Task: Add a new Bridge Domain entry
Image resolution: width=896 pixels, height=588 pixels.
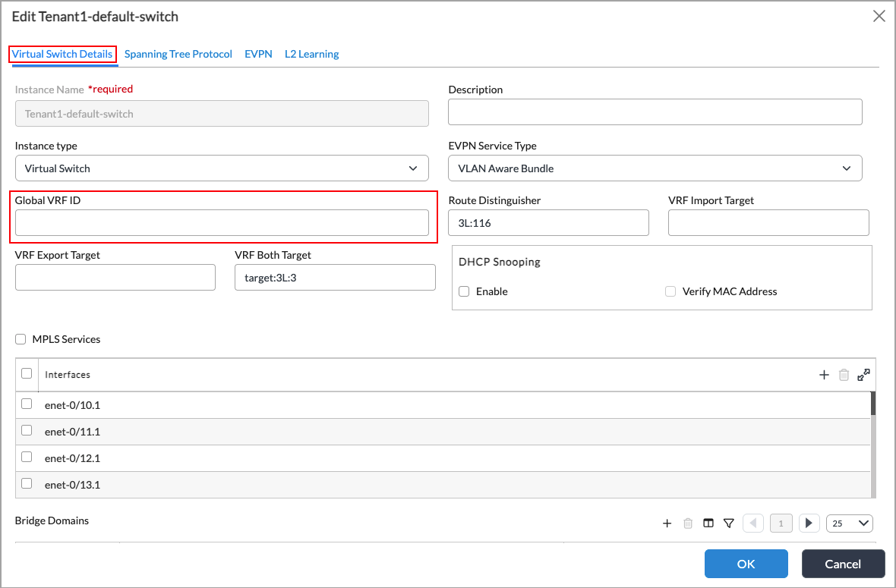Action: click(667, 523)
